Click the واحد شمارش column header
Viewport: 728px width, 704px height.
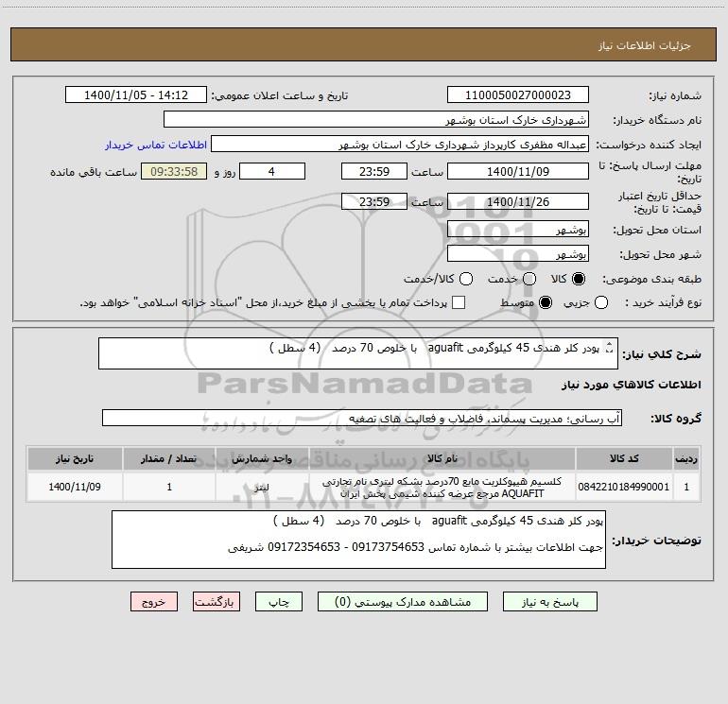tap(262, 458)
